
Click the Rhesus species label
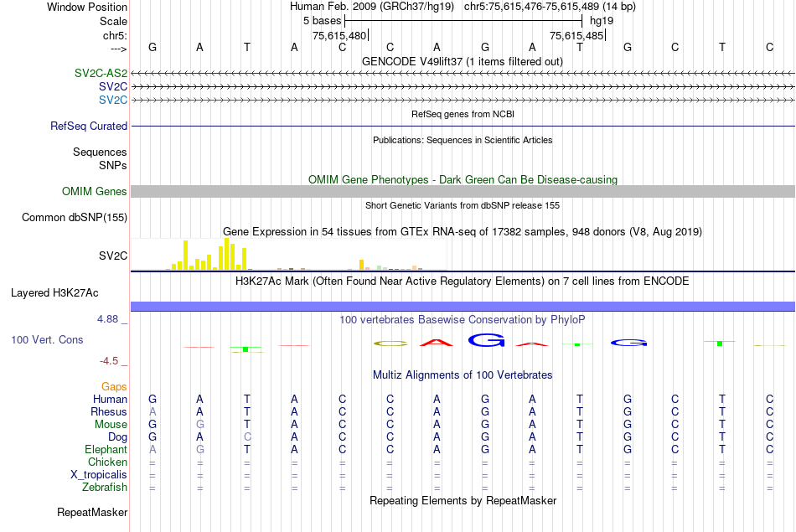pos(109,411)
